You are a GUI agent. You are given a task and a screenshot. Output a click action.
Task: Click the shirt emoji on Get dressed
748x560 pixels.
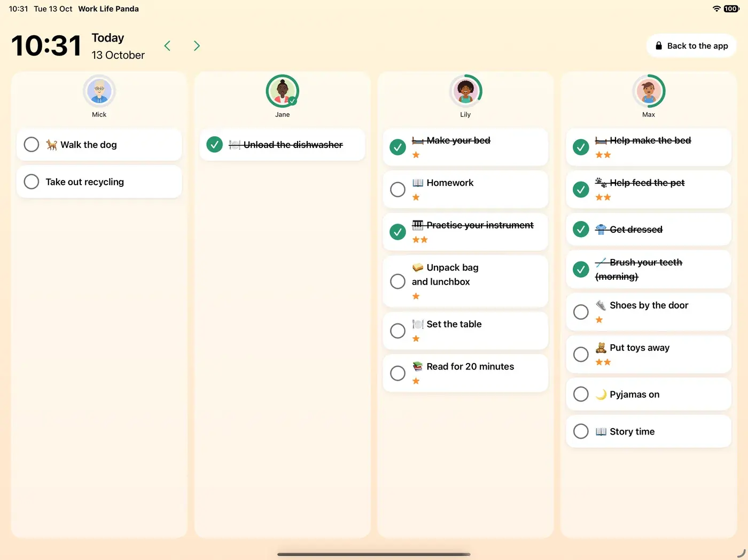pos(601,230)
